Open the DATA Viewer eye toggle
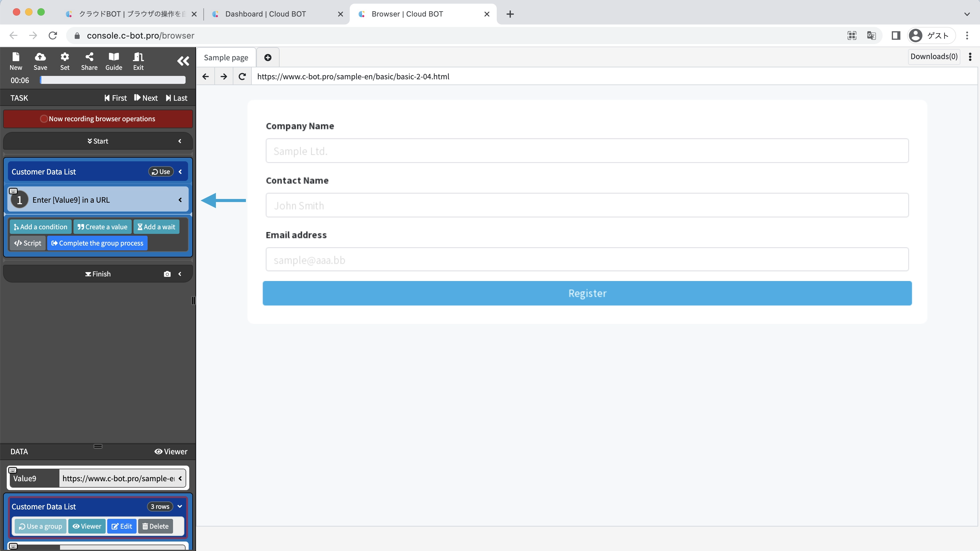The image size is (980, 551). pos(171,452)
